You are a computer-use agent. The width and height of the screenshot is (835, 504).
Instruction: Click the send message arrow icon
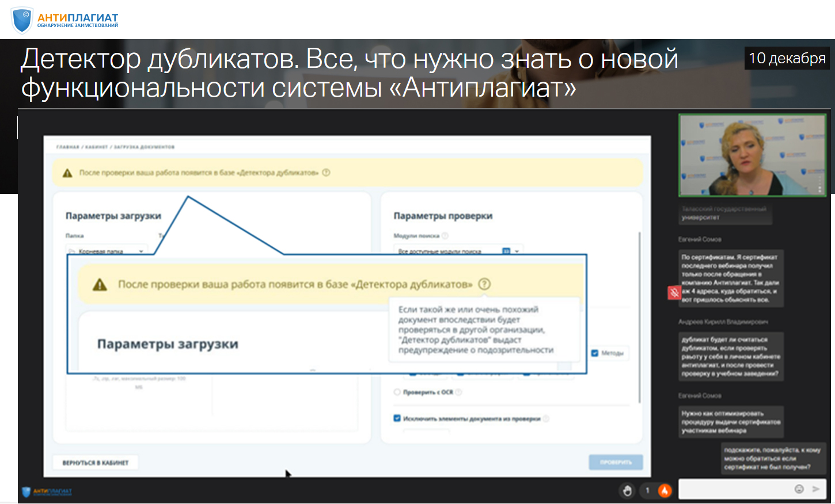(x=815, y=489)
